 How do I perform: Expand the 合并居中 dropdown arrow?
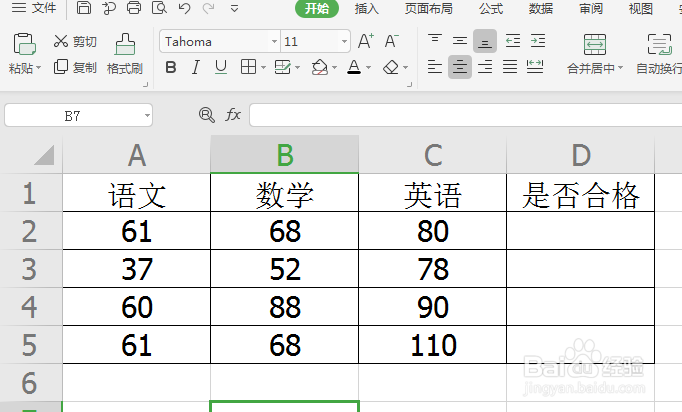[620, 68]
